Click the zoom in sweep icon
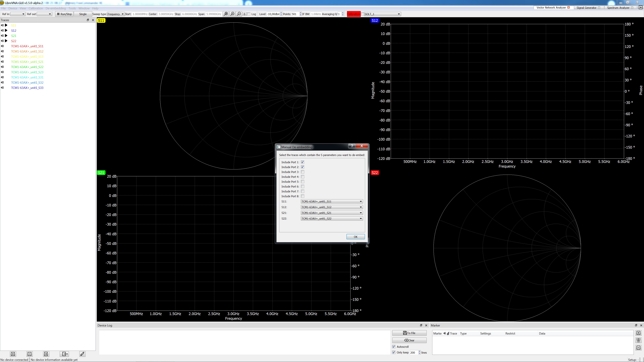The width and height of the screenshot is (644, 362). (x=232, y=14)
